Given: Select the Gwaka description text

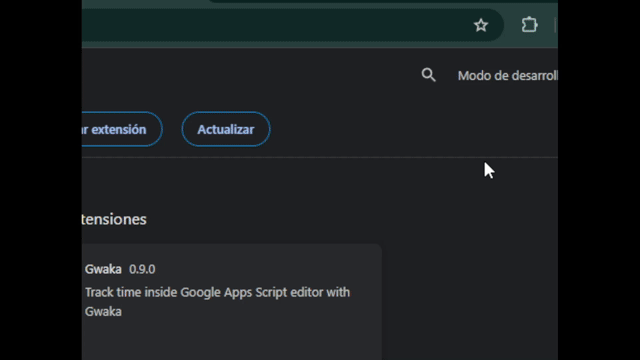Looking at the screenshot, I should pyautogui.click(x=217, y=302).
